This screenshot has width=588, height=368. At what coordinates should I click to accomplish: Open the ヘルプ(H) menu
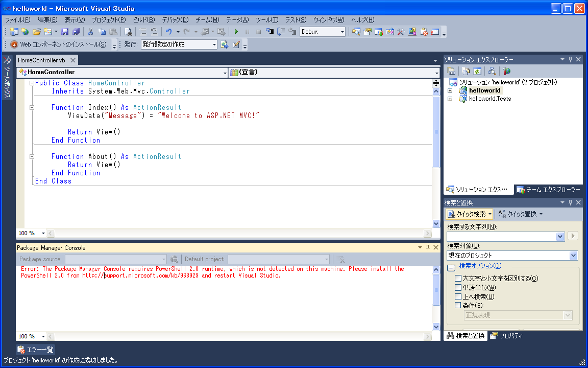(x=362, y=20)
